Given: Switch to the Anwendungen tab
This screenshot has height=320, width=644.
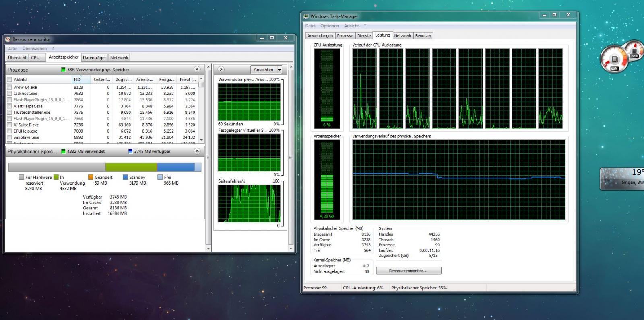Looking at the screenshot, I should pos(320,36).
